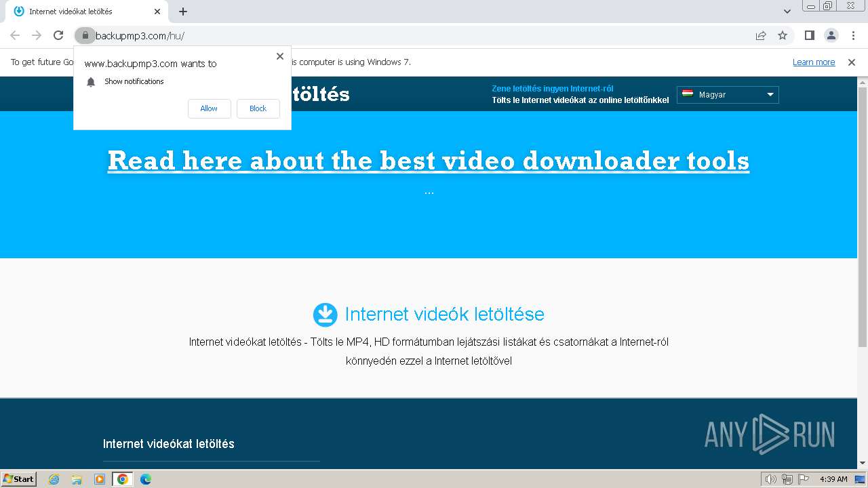The image size is (868, 488).
Task: Click the network tray icon
Action: pyautogui.click(x=787, y=479)
